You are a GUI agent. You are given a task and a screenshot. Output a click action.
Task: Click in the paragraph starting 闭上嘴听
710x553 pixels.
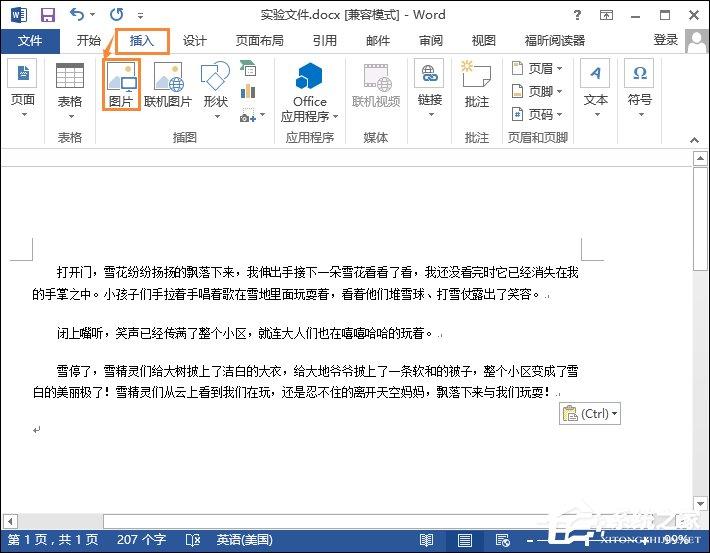click(x=245, y=334)
